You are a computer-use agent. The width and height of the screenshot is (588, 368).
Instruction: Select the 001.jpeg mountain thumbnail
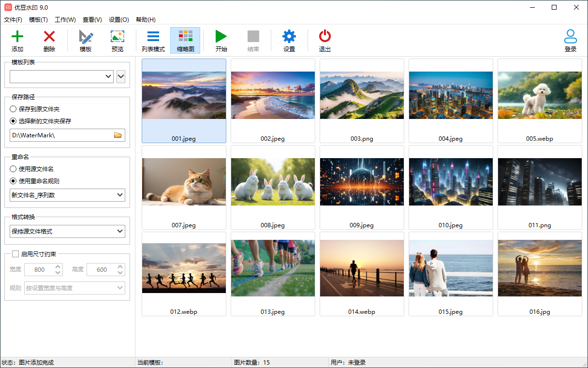tap(184, 101)
